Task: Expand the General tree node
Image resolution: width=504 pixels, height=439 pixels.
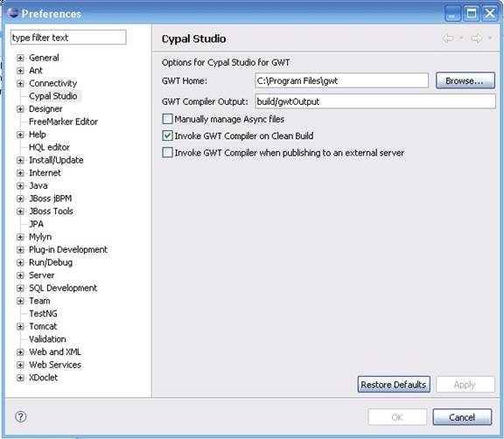Action: click(x=20, y=58)
